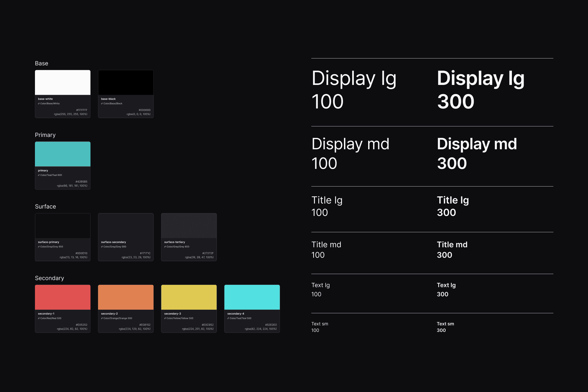Click the rgba(0, 0, 0, 100%) value
The width and height of the screenshot is (588, 392).
[x=139, y=114]
